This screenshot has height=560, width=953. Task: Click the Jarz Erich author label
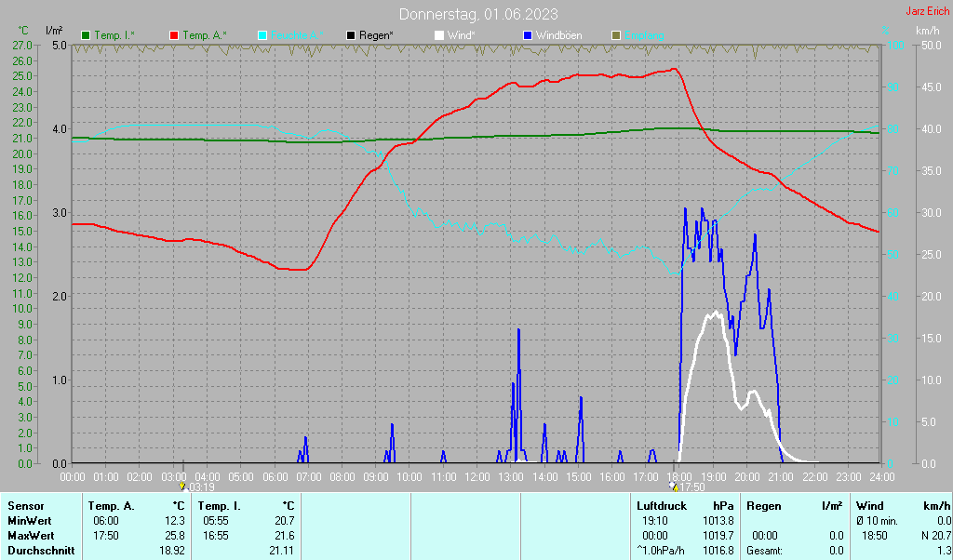pyautogui.click(x=927, y=12)
